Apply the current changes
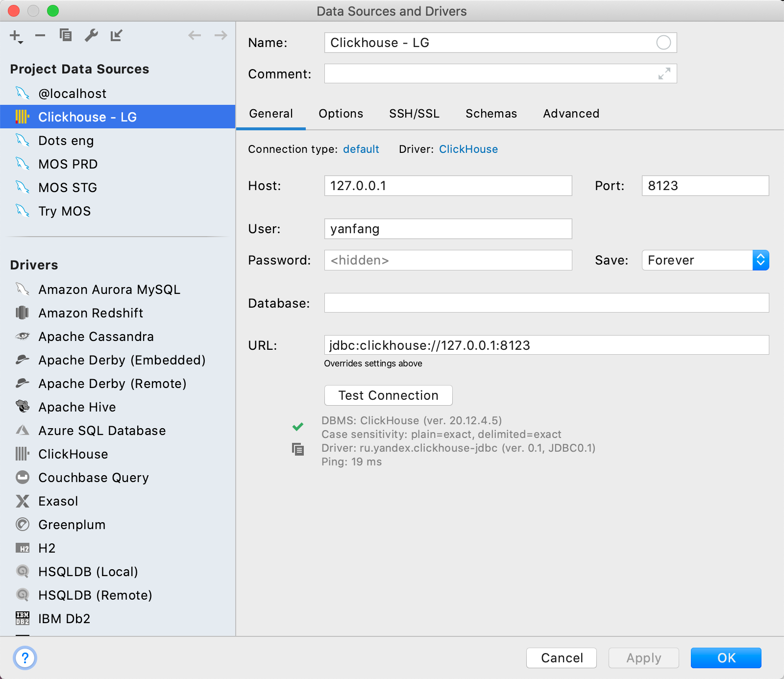This screenshot has height=679, width=784. tap(643, 658)
